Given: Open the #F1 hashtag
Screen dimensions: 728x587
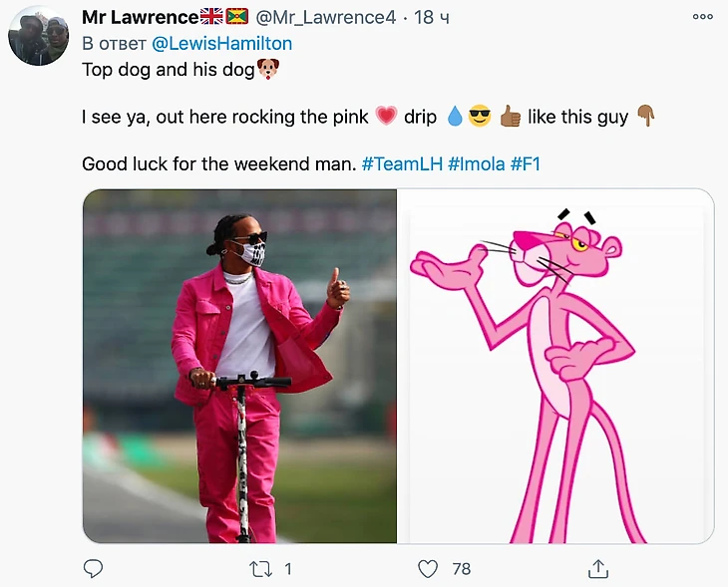Looking at the screenshot, I should coord(526,163).
